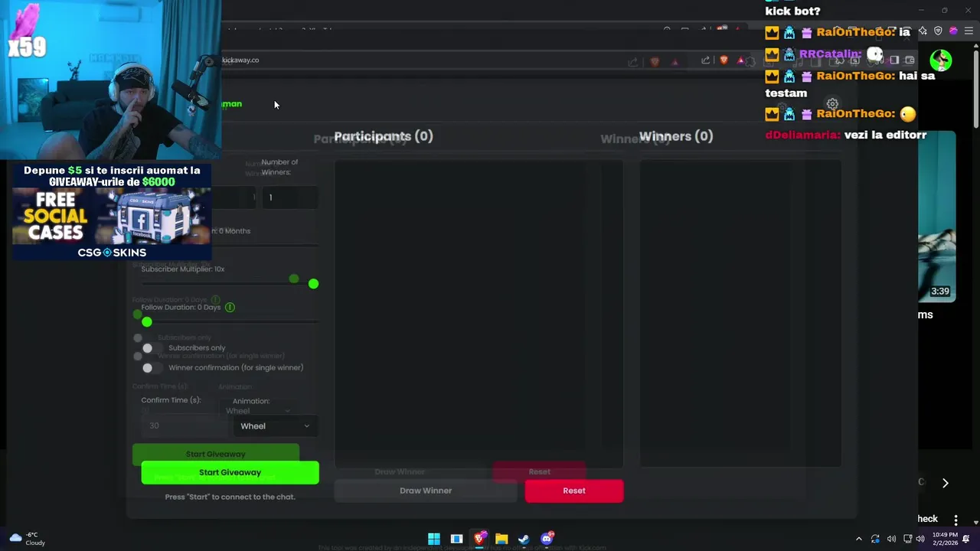Open the Windows Start menu

pos(434,539)
